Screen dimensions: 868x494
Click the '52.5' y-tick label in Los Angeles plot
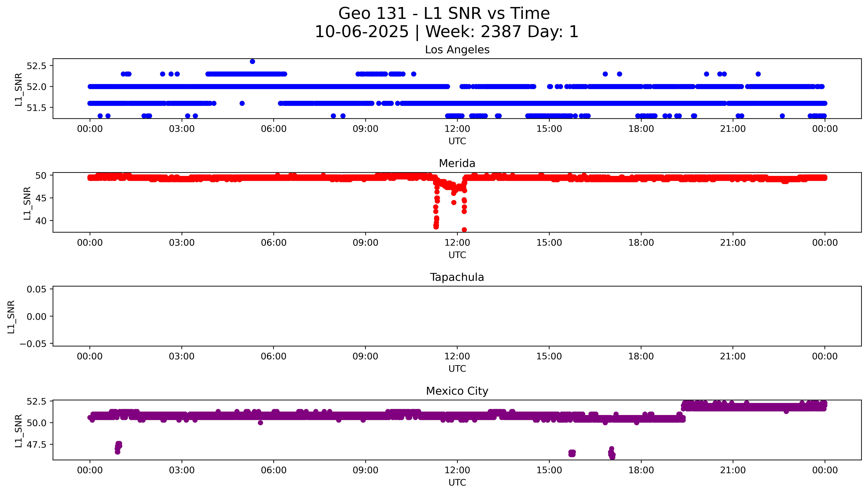(x=36, y=66)
